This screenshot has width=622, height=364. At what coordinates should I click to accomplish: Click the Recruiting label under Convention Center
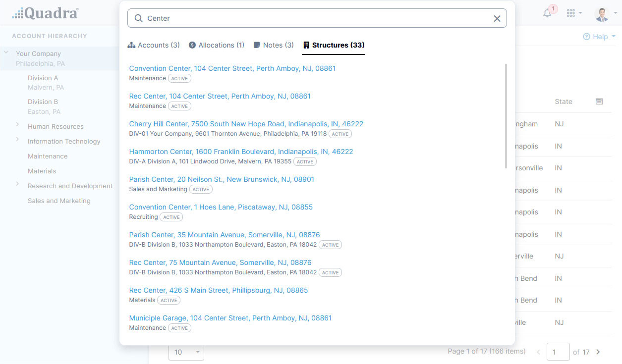point(143,217)
